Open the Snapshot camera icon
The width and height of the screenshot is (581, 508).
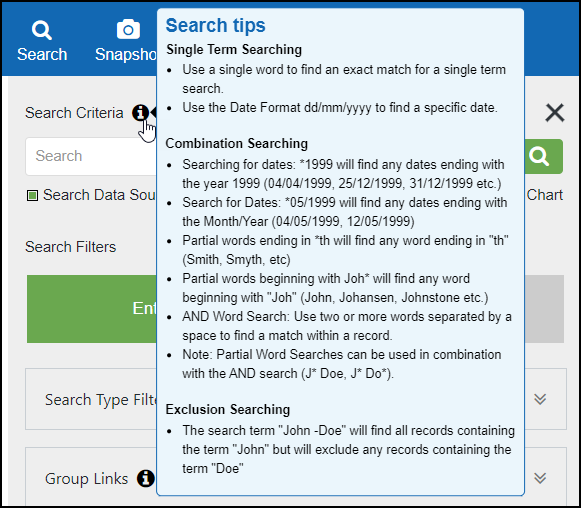coord(128,29)
